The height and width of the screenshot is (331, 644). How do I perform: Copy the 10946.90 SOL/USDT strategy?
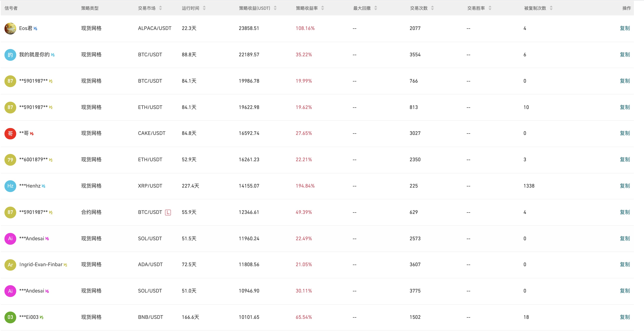625,290
